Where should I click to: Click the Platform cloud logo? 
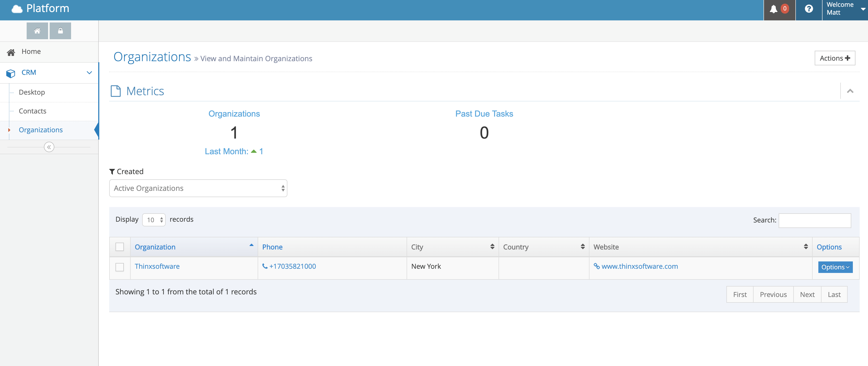[x=17, y=9]
